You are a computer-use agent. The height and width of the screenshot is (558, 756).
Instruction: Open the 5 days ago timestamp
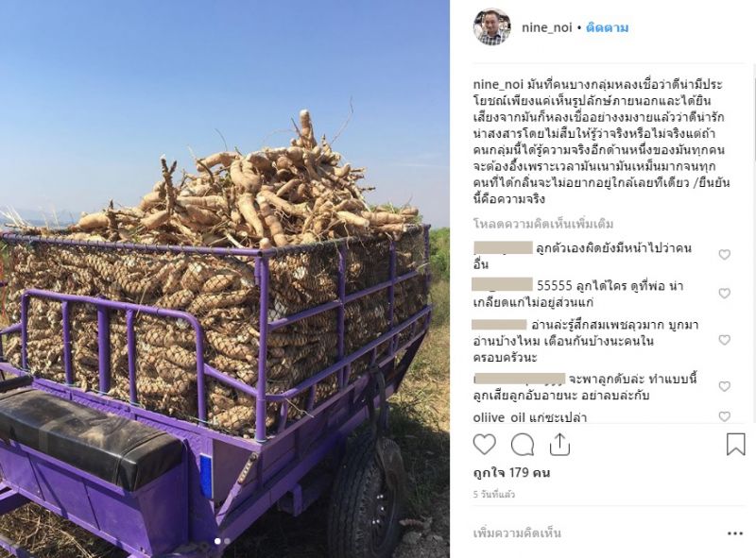point(494,495)
